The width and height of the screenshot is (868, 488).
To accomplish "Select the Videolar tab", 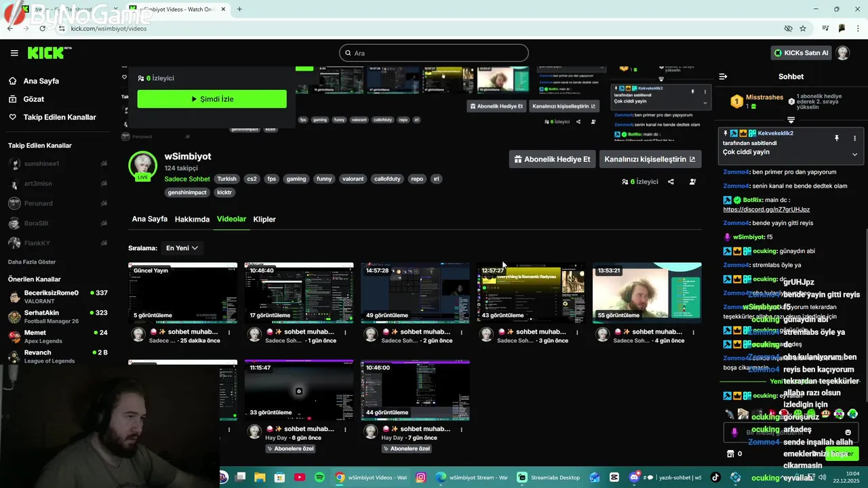I will click(x=231, y=219).
